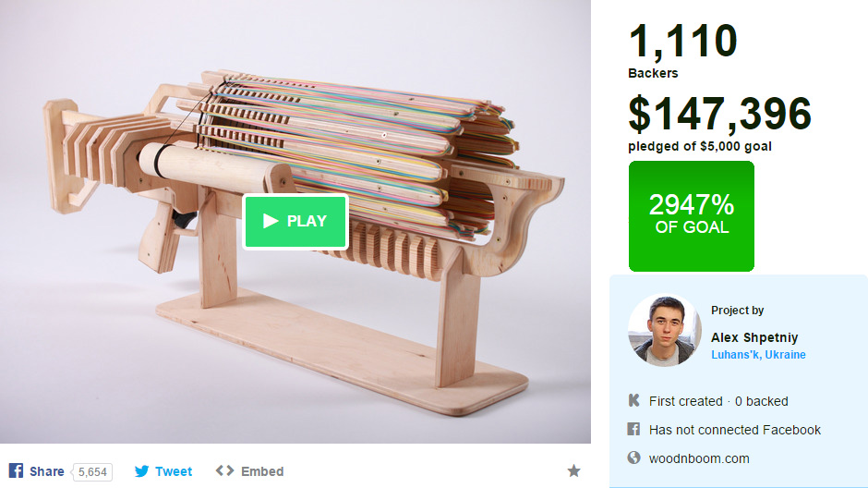Tweet this project
Image resolution: width=868 pixels, height=488 pixels.
(174, 471)
